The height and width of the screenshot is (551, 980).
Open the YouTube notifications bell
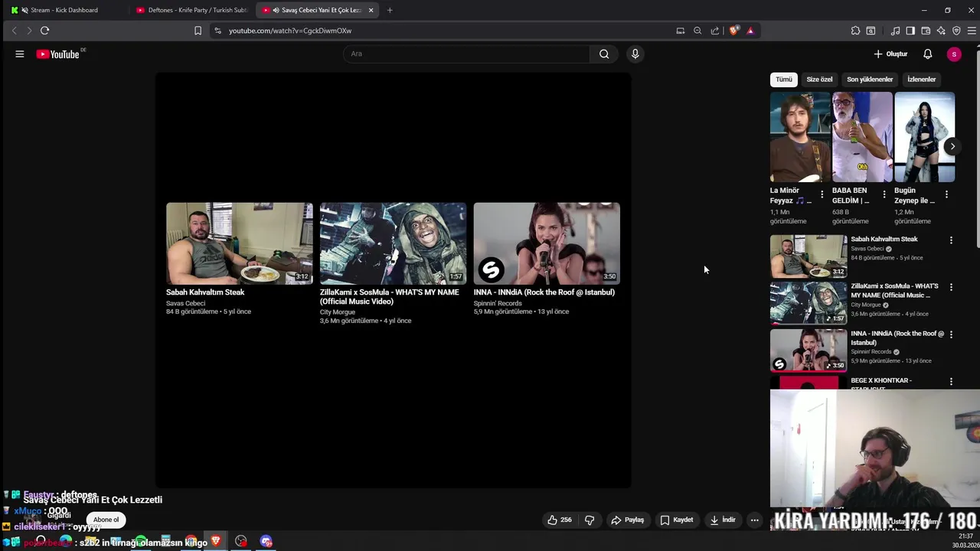click(927, 54)
